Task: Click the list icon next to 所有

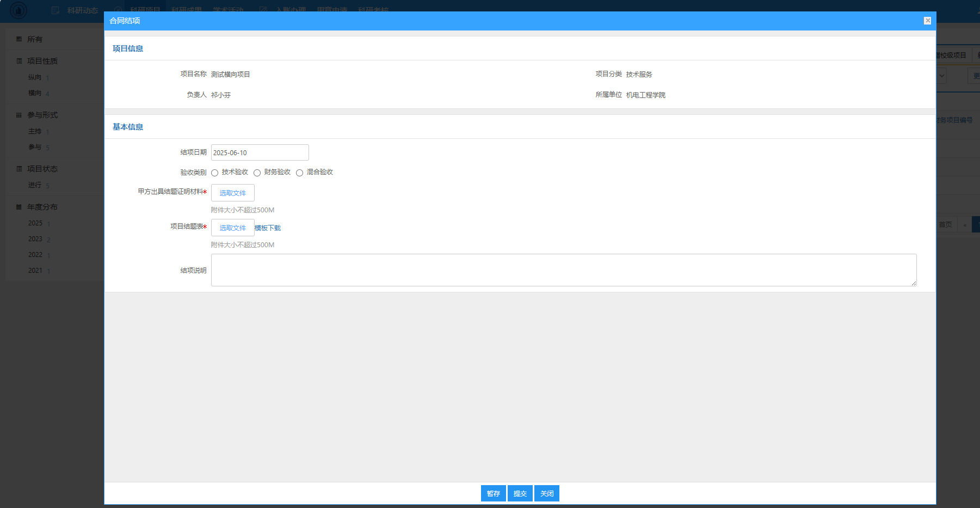Action: click(x=19, y=39)
